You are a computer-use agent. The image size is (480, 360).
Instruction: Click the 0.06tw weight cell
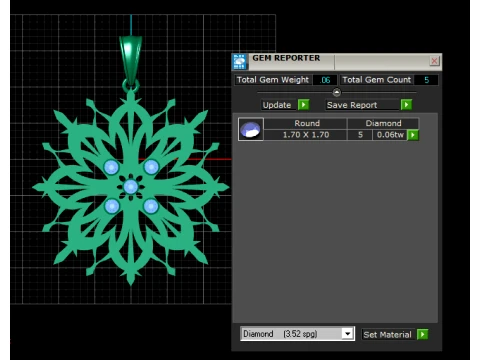click(x=390, y=135)
